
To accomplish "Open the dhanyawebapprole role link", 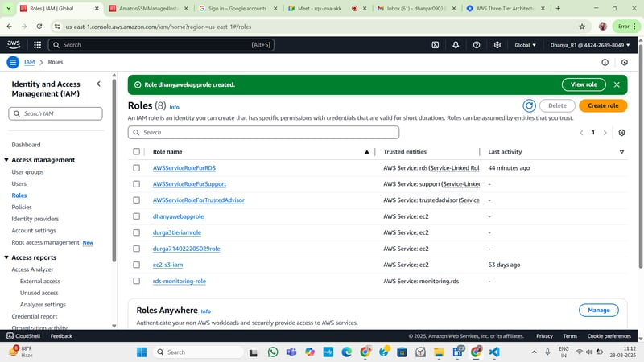I will (x=178, y=216).
